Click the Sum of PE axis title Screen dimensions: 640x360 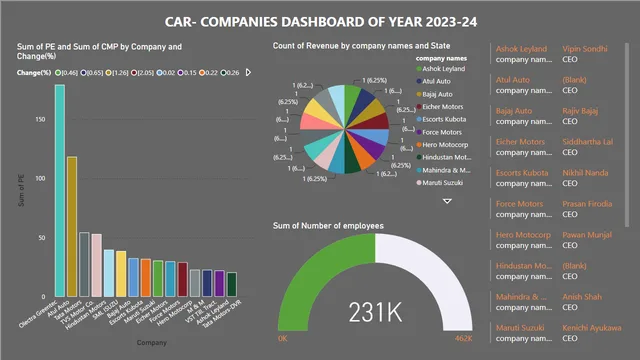(x=21, y=190)
